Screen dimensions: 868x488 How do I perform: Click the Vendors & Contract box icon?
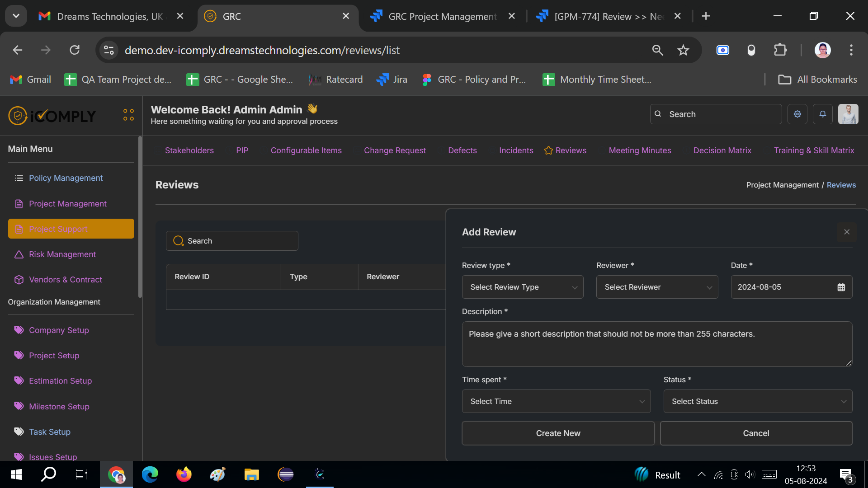pyautogui.click(x=19, y=280)
